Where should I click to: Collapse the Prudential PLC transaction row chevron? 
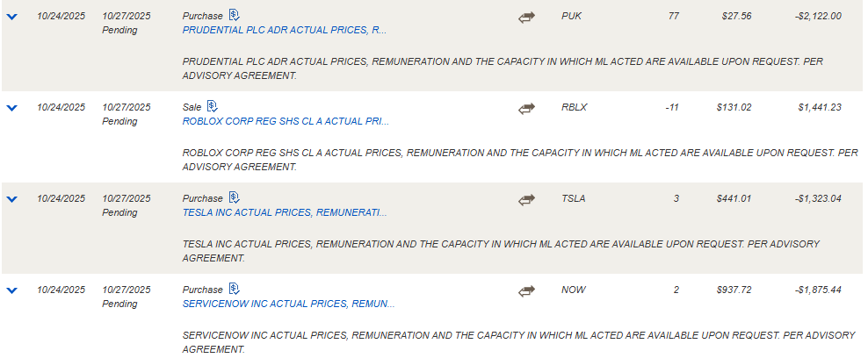tap(11, 18)
